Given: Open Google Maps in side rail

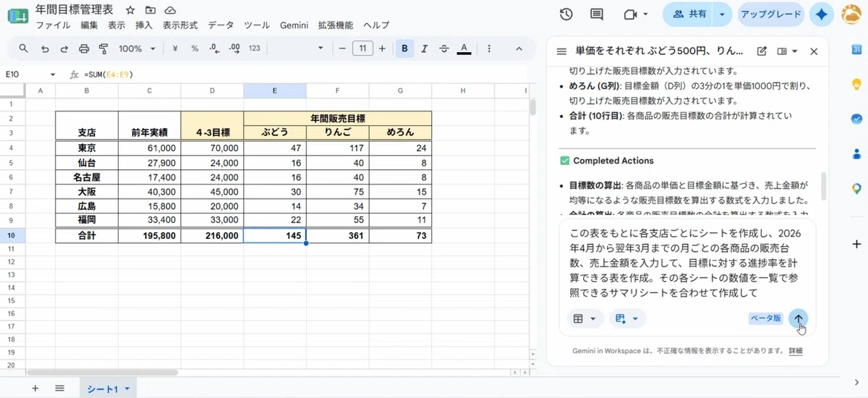Looking at the screenshot, I should [856, 188].
